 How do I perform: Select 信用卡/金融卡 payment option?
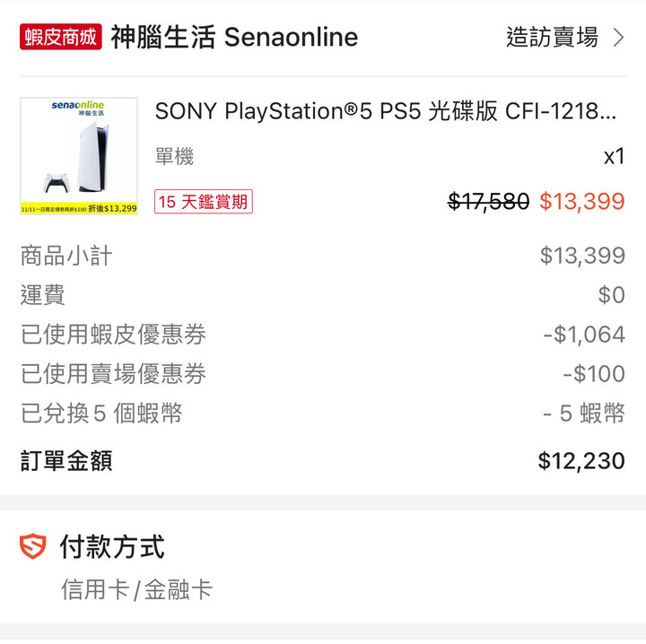[136, 589]
